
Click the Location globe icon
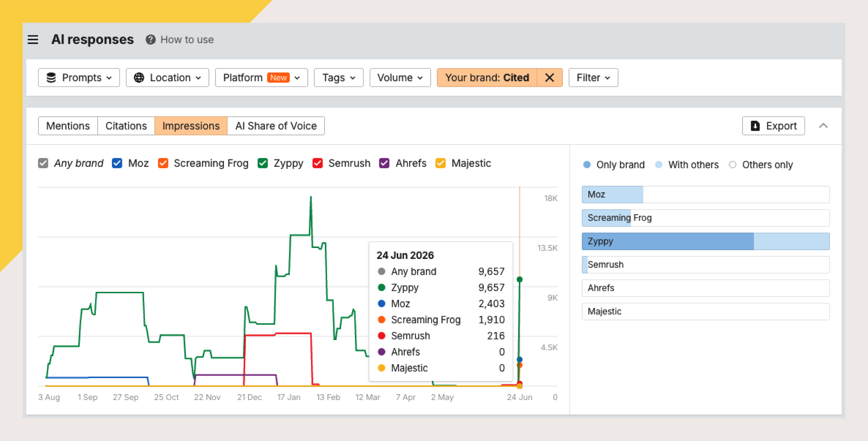[x=139, y=78]
